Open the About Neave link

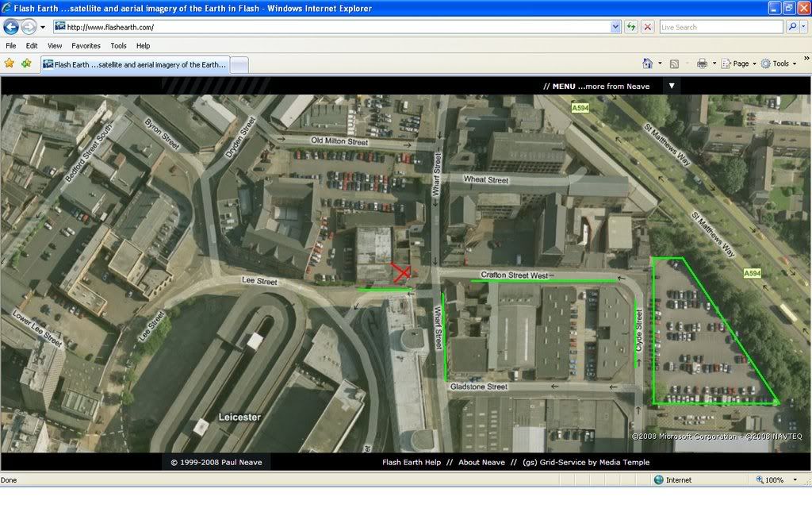click(481, 462)
